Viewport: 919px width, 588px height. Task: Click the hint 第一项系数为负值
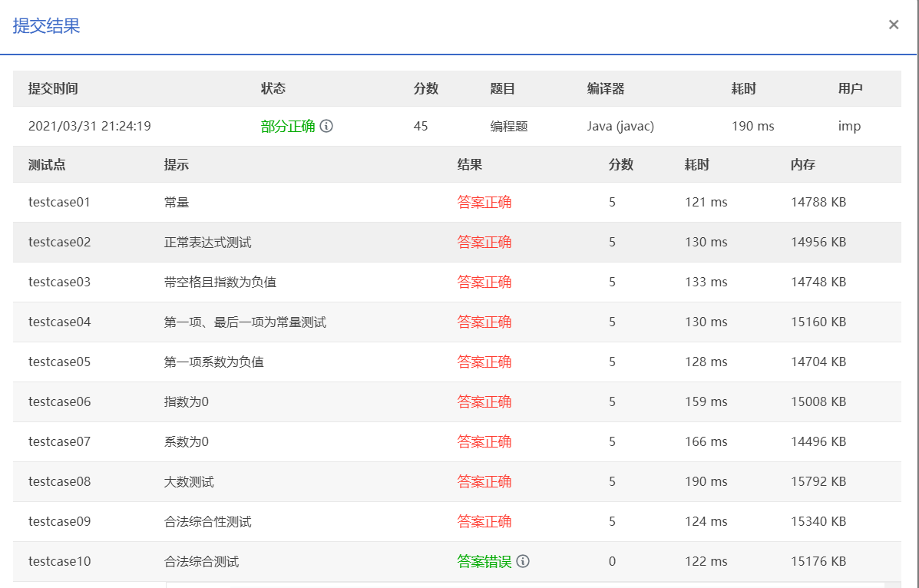click(214, 362)
